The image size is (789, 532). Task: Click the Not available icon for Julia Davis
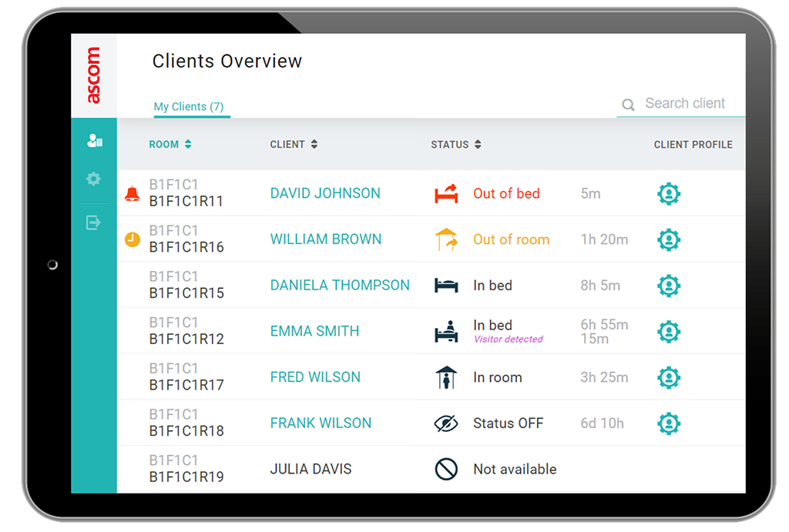click(x=446, y=469)
